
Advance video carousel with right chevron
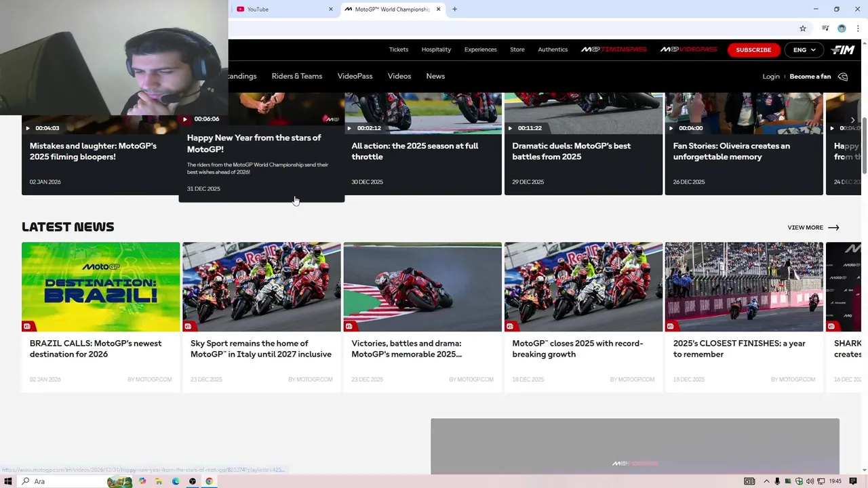[853, 120]
